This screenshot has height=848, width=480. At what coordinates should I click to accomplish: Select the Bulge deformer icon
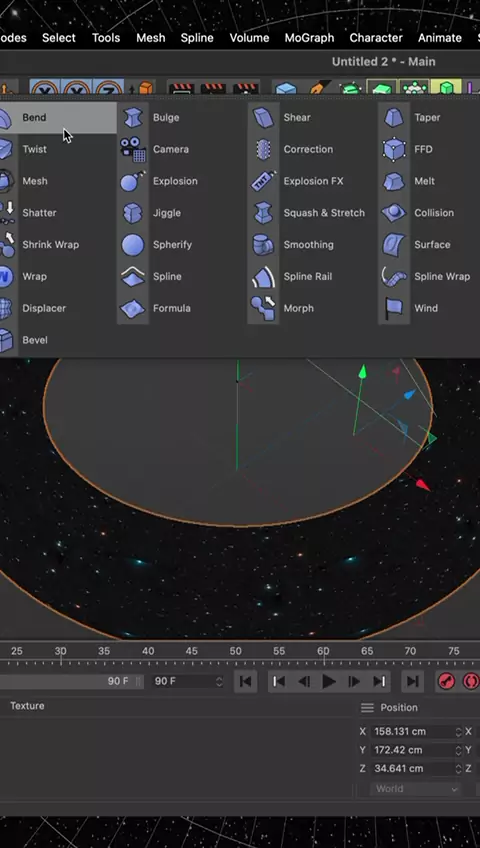pyautogui.click(x=133, y=117)
